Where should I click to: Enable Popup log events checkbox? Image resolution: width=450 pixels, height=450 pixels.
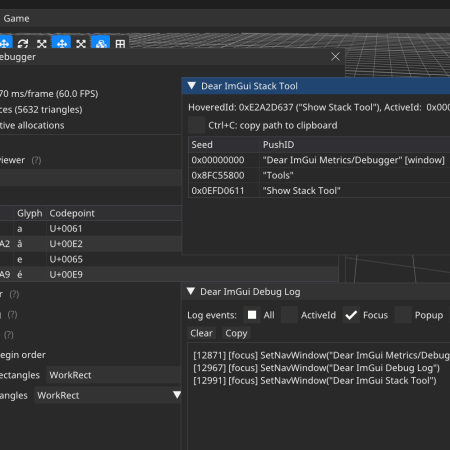click(x=403, y=315)
